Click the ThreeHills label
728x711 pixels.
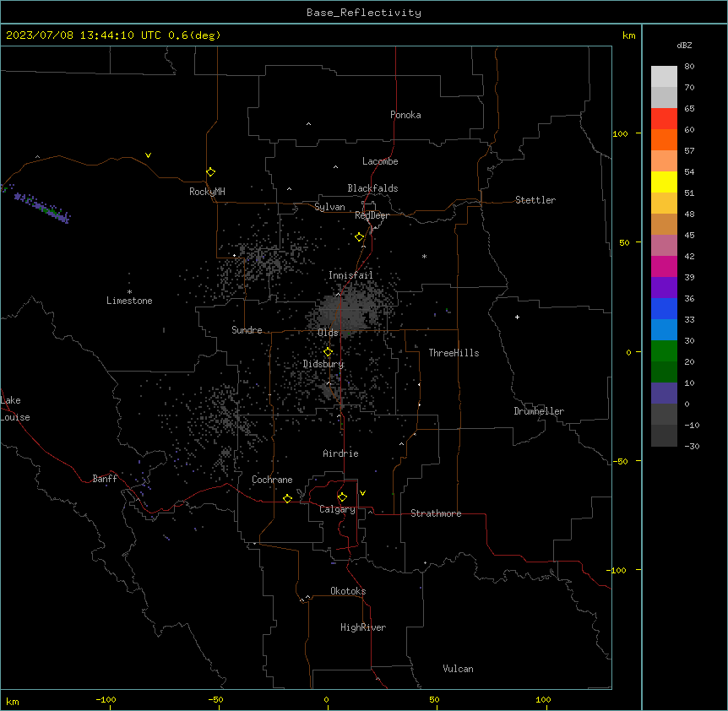454,353
